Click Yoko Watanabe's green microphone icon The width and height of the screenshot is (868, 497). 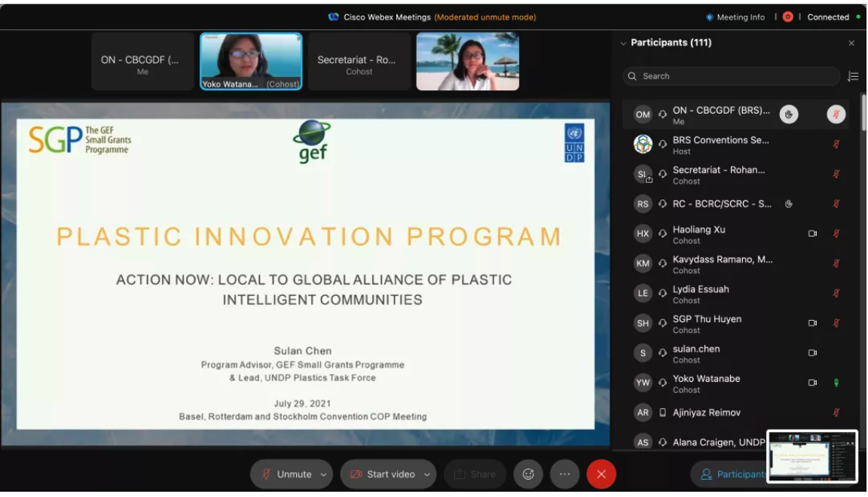(x=836, y=383)
